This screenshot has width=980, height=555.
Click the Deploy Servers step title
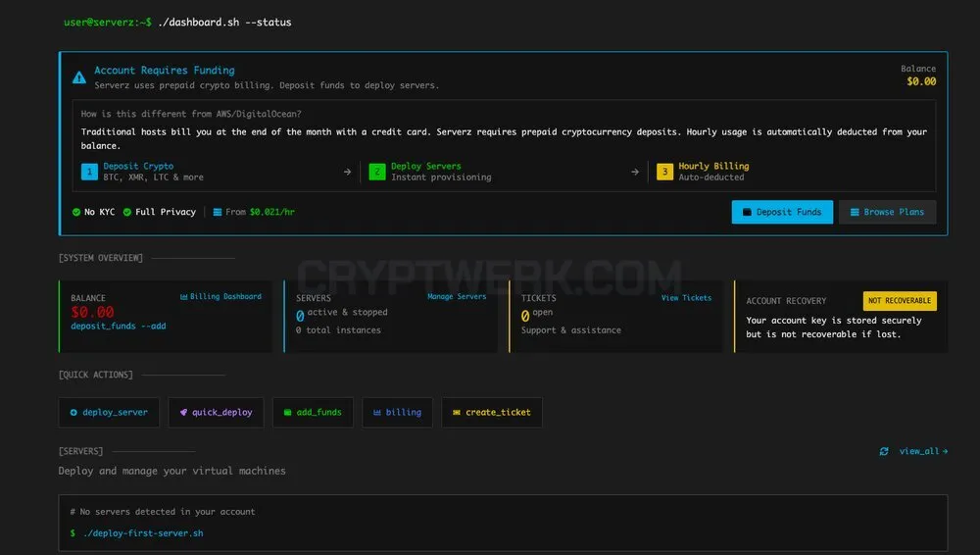click(x=425, y=166)
